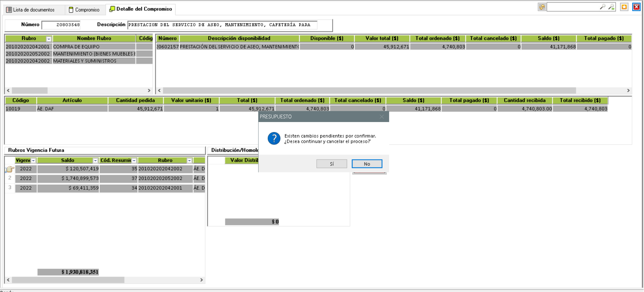Click the Lista de documentos tab icon
The image size is (644, 292).
tap(9, 10)
